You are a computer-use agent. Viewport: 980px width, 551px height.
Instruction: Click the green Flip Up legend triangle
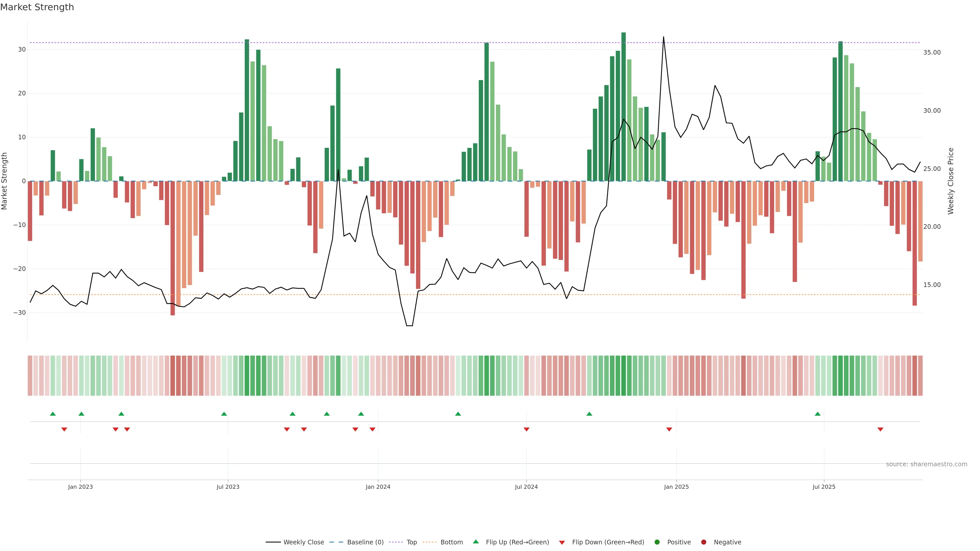click(x=475, y=542)
